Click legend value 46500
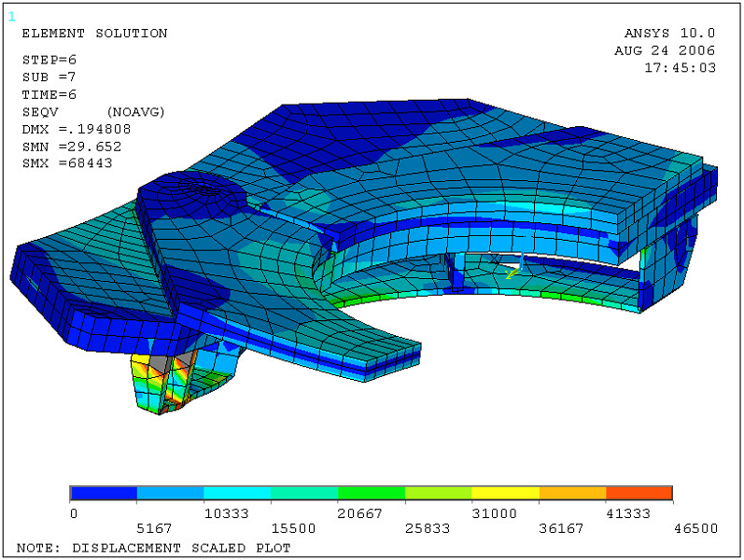 pyautogui.click(x=695, y=528)
